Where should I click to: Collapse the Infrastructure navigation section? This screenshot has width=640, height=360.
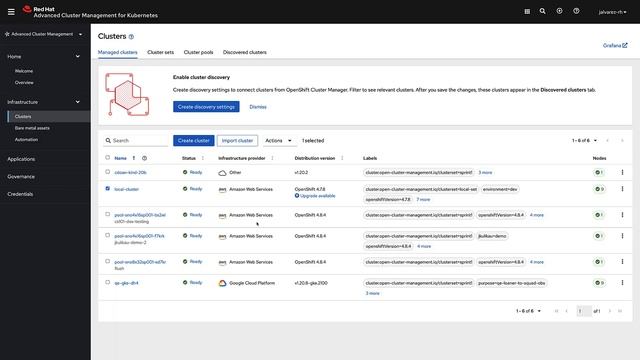(x=44, y=102)
